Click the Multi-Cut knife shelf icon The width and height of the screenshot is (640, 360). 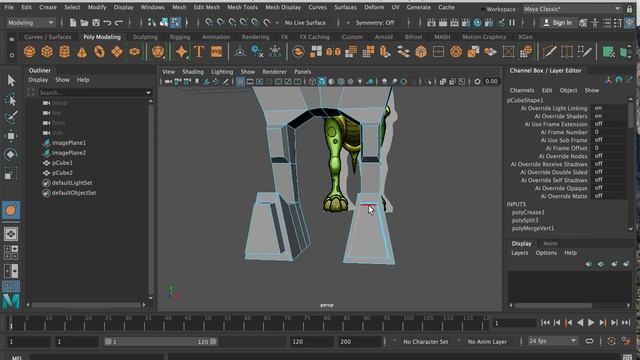[549, 52]
